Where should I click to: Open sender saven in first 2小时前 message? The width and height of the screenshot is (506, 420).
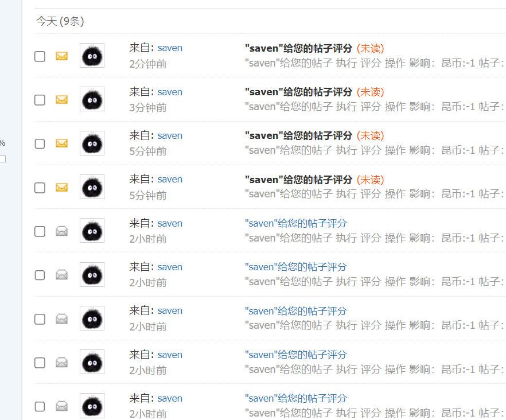(x=170, y=223)
